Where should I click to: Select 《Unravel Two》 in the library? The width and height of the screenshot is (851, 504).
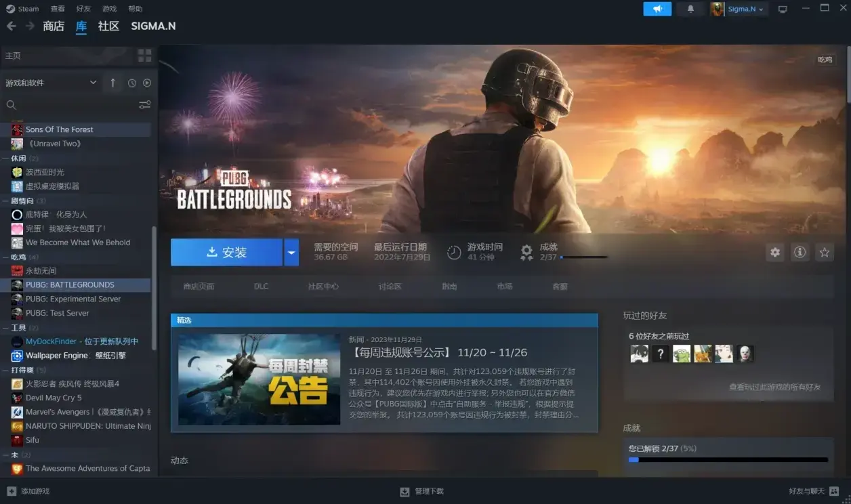pos(76,144)
